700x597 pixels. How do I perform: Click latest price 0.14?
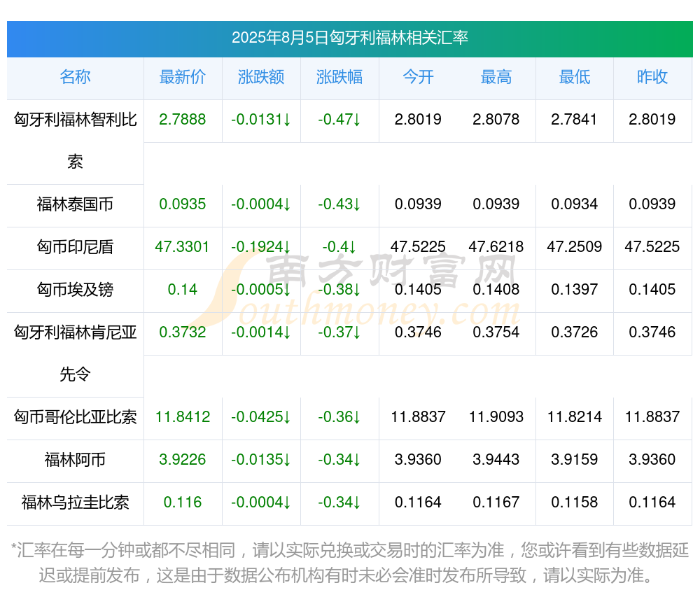coord(183,290)
